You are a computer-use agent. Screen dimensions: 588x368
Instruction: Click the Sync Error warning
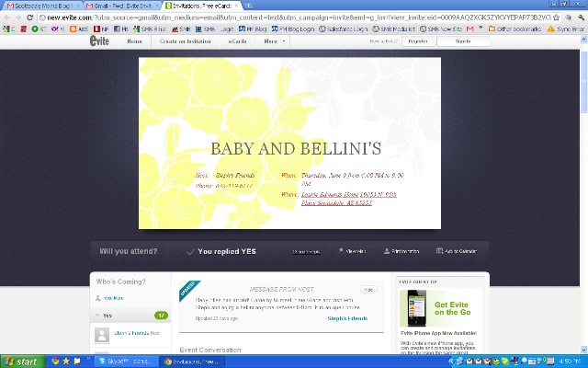point(566,29)
